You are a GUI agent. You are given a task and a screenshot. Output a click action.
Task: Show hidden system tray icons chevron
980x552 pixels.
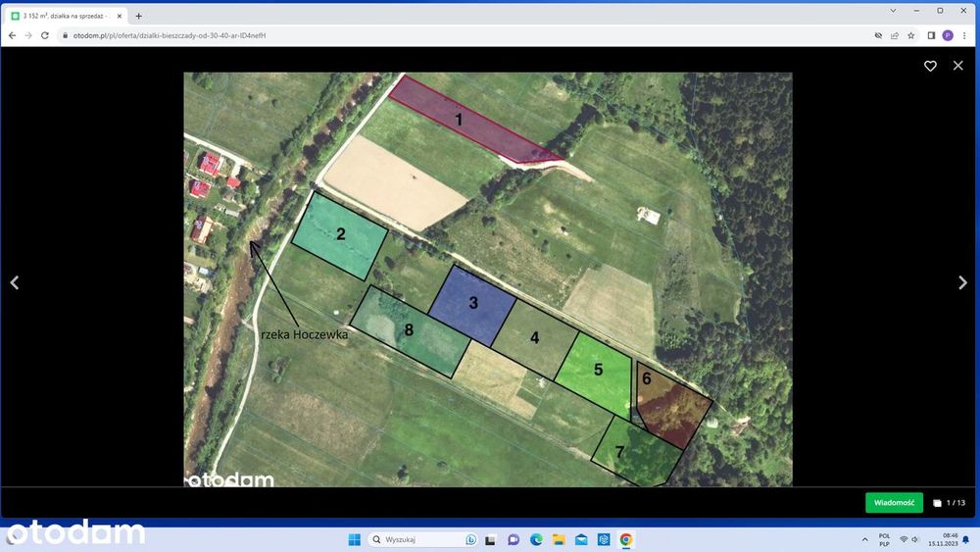(865, 539)
